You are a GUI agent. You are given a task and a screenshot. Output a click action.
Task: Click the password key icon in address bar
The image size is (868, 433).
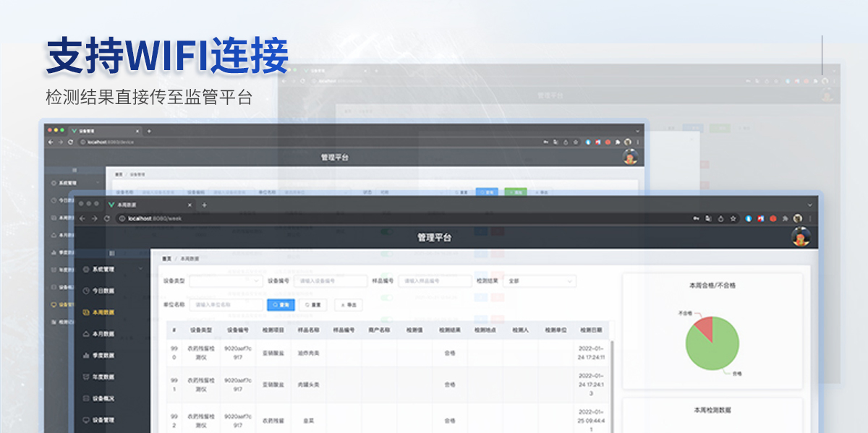point(695,218)
